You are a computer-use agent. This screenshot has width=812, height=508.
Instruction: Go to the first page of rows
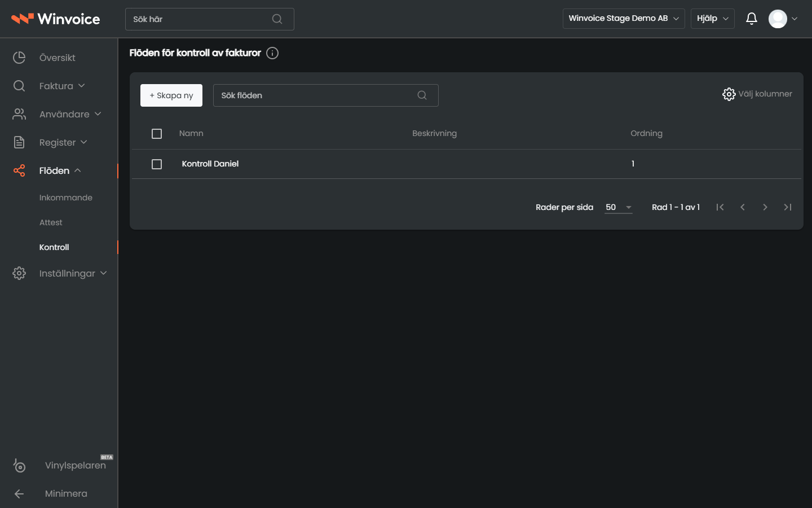click(720, 207)
